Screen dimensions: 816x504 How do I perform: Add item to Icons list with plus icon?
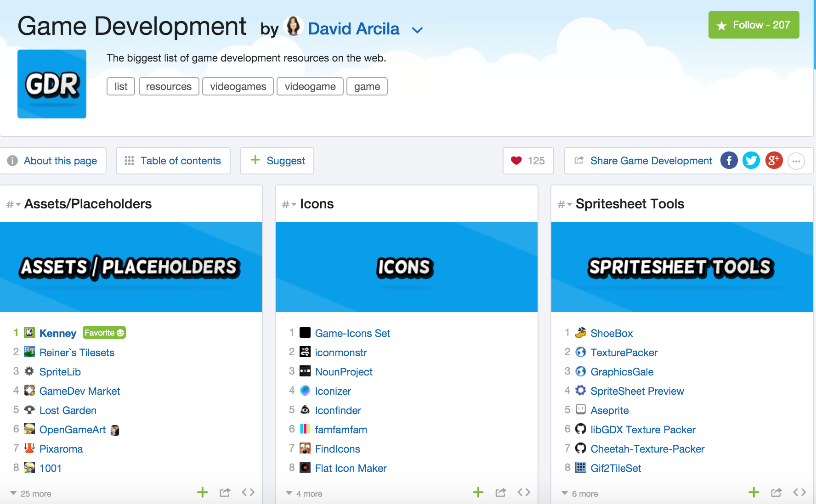point(478,493)
